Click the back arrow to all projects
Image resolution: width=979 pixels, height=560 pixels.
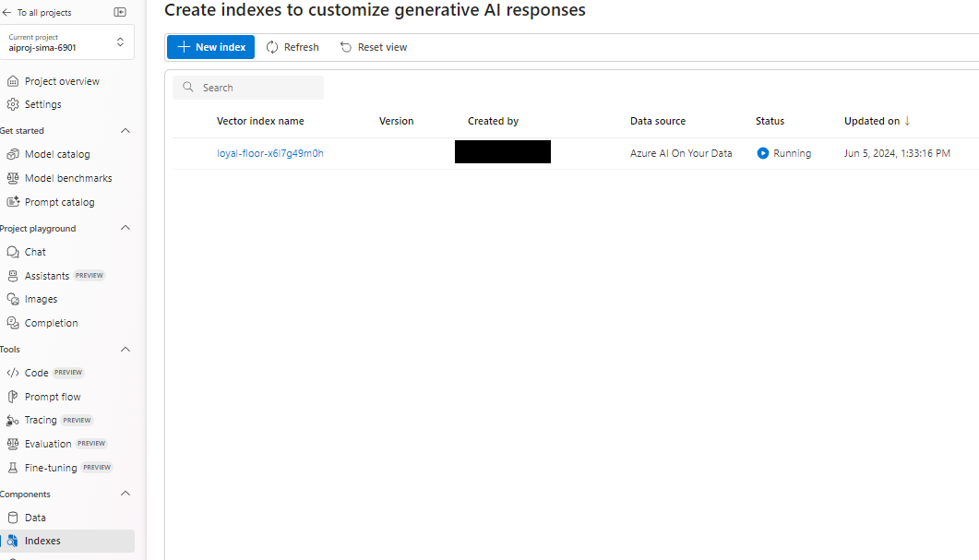click(x=6, y=13)
